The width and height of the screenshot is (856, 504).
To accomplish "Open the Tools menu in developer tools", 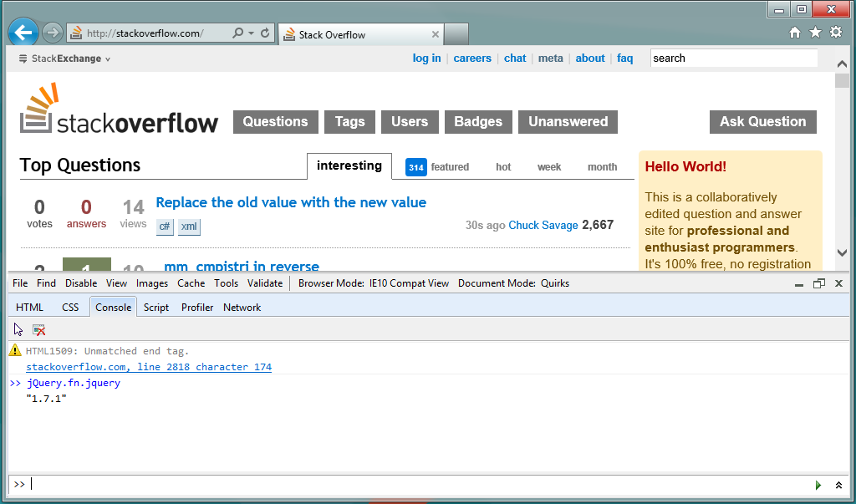I will pyautogui.click(x=226, y=283).
